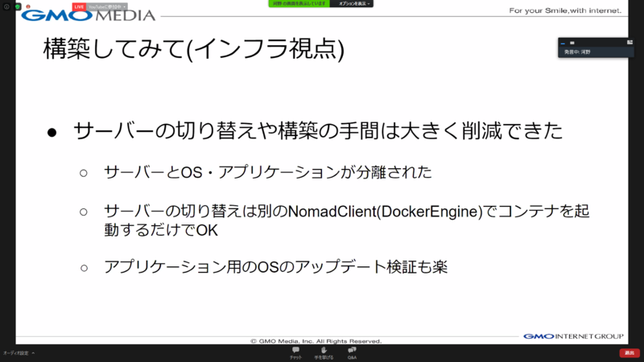Screen dimensions: 644x362
Task: Click the green encryption shield icon
Action: (x=18, y=6)
